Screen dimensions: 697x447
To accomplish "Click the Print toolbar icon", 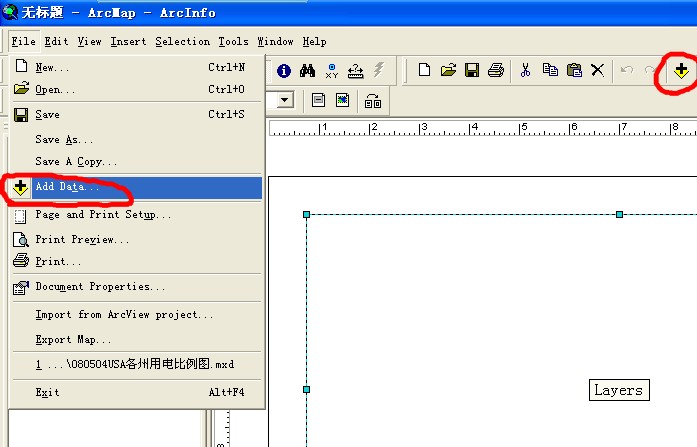I will [496, 70].
